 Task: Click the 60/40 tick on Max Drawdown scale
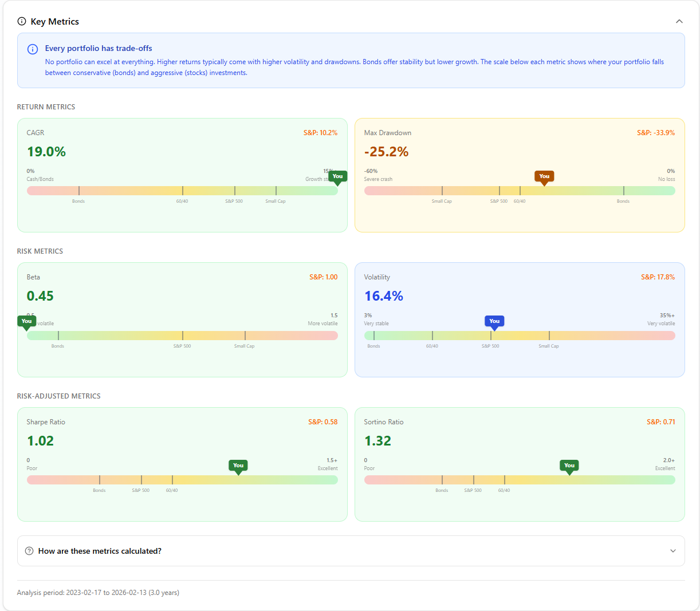pos(519,190)
